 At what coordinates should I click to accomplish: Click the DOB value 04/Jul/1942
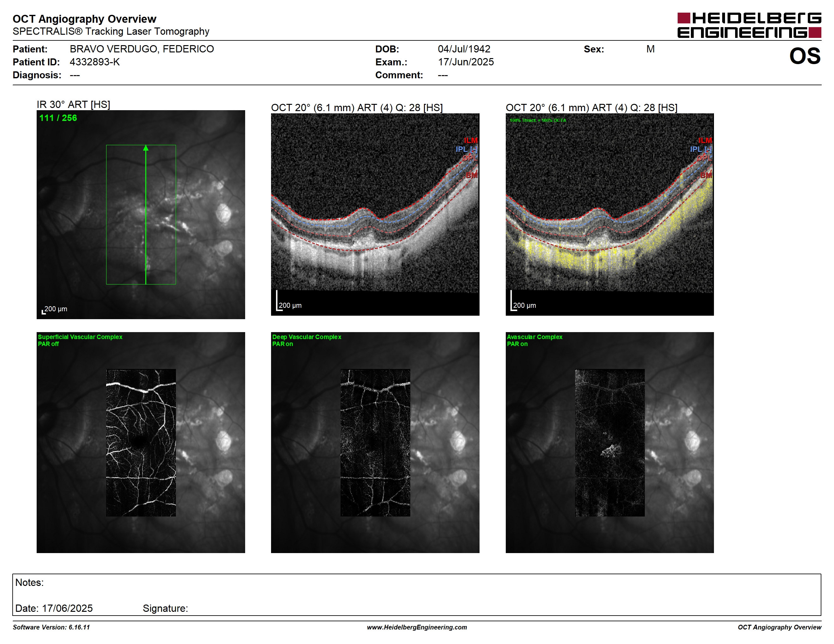coord(464,49)
